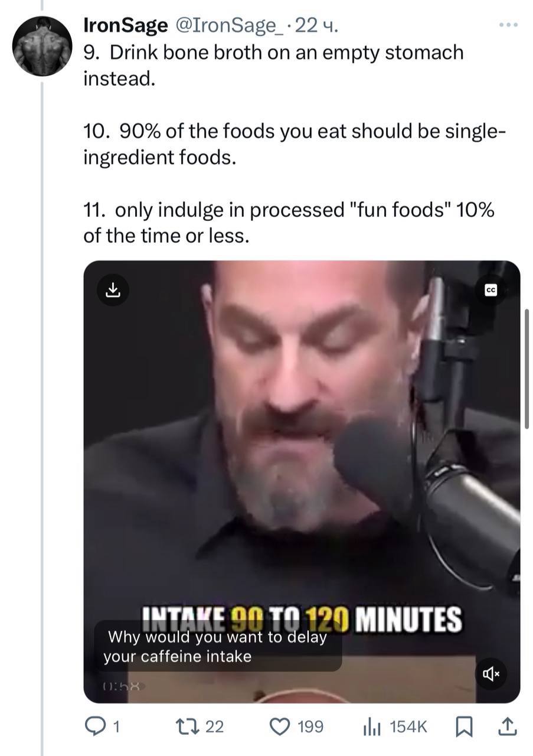This screenshot has width=533, height=756.
Task: Open the @IronSage_ handle link
Action: [224, 25]
